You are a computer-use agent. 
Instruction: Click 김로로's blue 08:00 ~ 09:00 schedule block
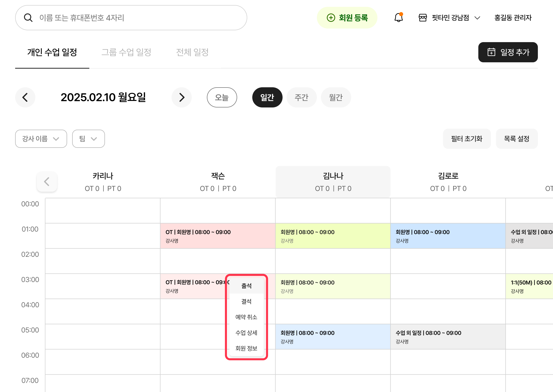448,236
